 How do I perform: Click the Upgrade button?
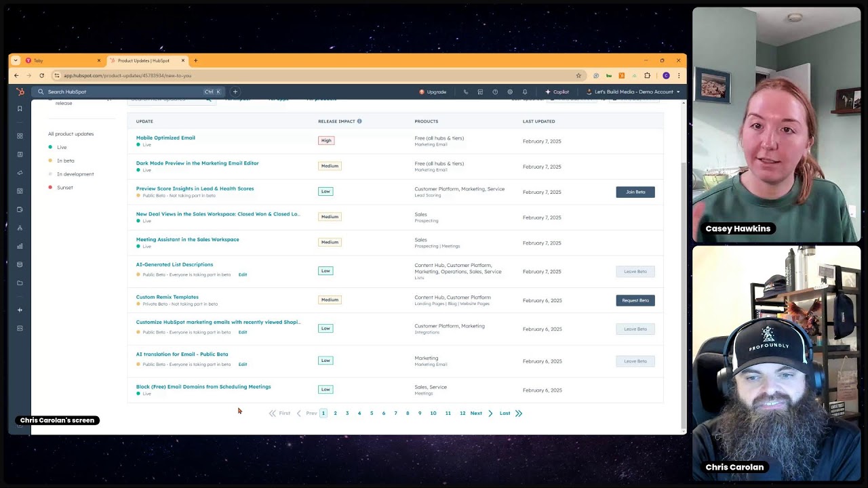click(x=433, y=91)
